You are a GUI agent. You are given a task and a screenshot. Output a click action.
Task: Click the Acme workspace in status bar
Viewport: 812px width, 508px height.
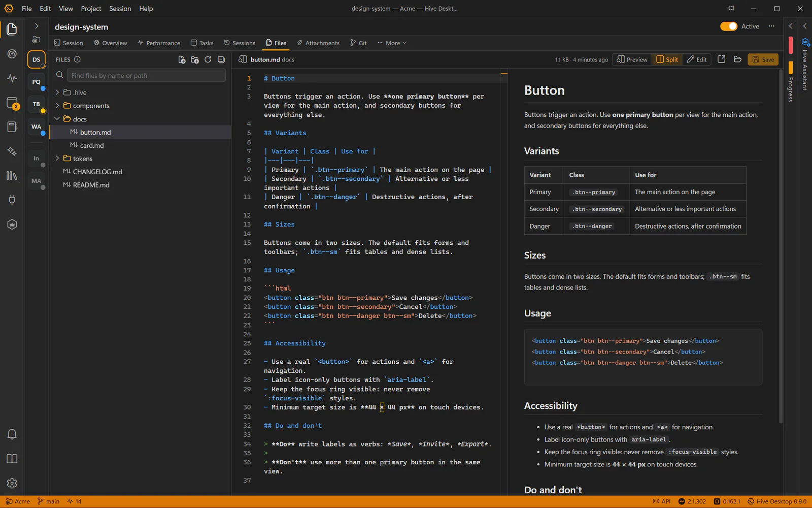17,501
